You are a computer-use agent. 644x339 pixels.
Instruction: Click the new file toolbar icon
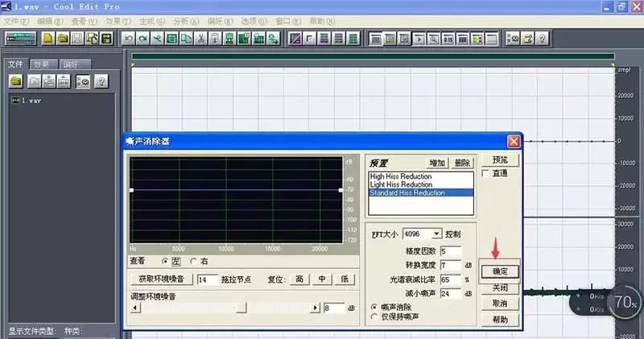pyautogui.click(x=48, y=39)
